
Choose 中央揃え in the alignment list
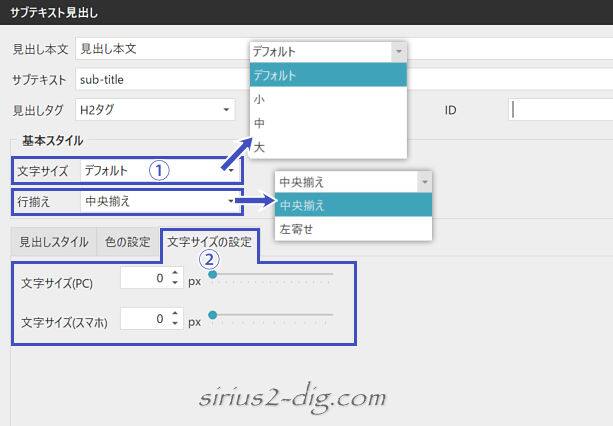point(354,205)
